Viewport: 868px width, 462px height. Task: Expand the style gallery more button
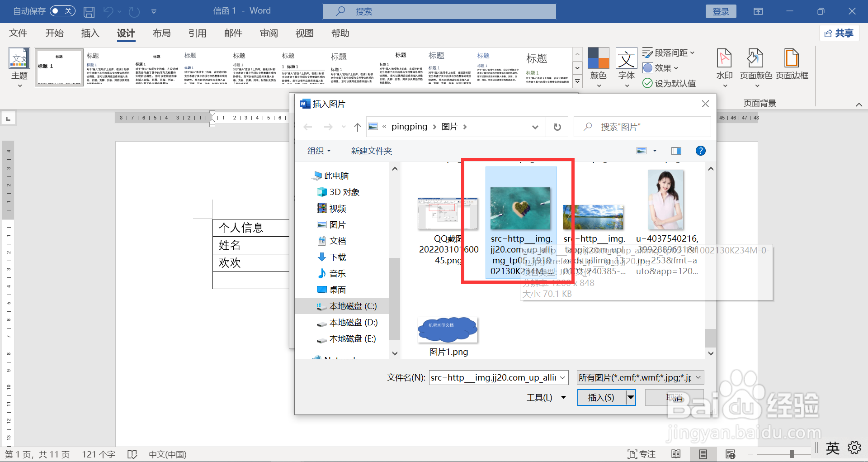[x=577, y=81]
